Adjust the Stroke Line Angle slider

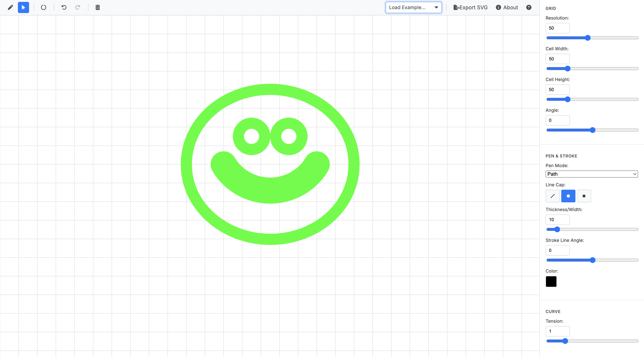[x=593, y=260]
